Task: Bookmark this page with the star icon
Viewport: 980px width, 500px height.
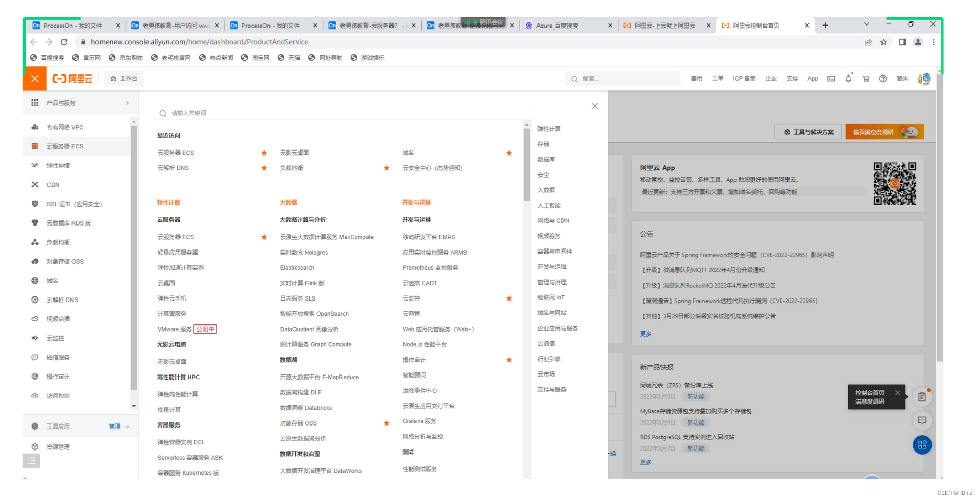Action: pos(884,42)
